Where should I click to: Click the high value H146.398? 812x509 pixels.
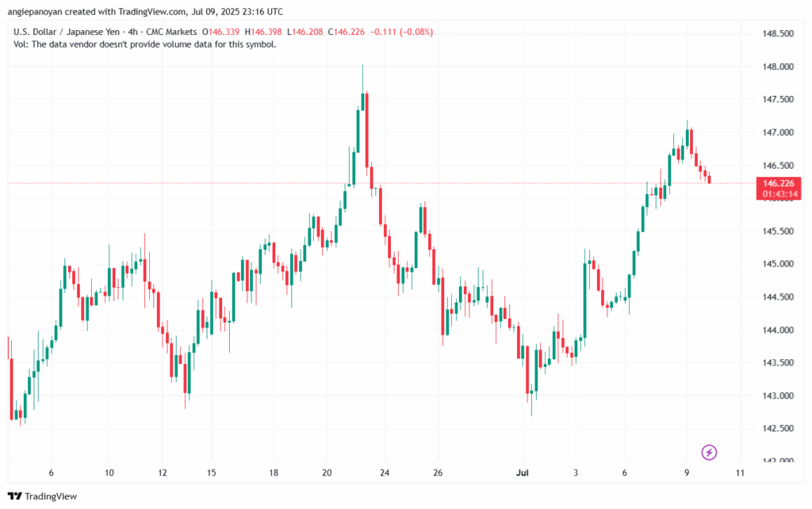click(263, 32)
